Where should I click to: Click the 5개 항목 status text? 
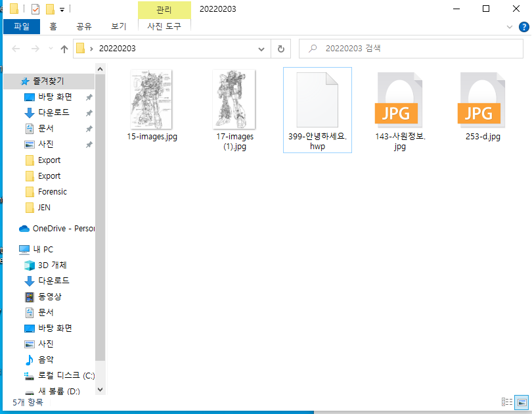tap(28, 402)
